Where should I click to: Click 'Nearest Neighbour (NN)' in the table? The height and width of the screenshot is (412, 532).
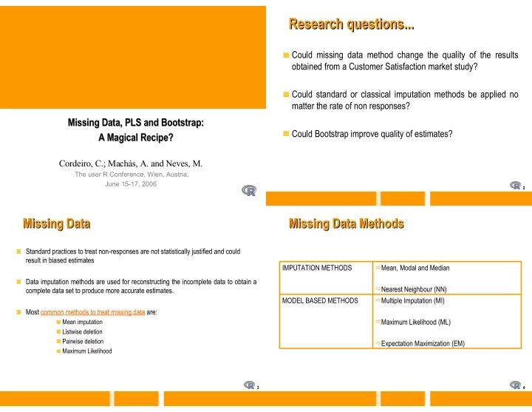click(414, 289)
